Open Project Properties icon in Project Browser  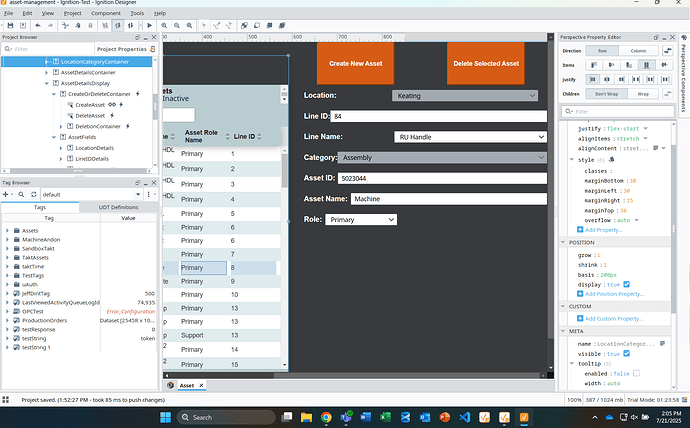[x=152, y=49]
